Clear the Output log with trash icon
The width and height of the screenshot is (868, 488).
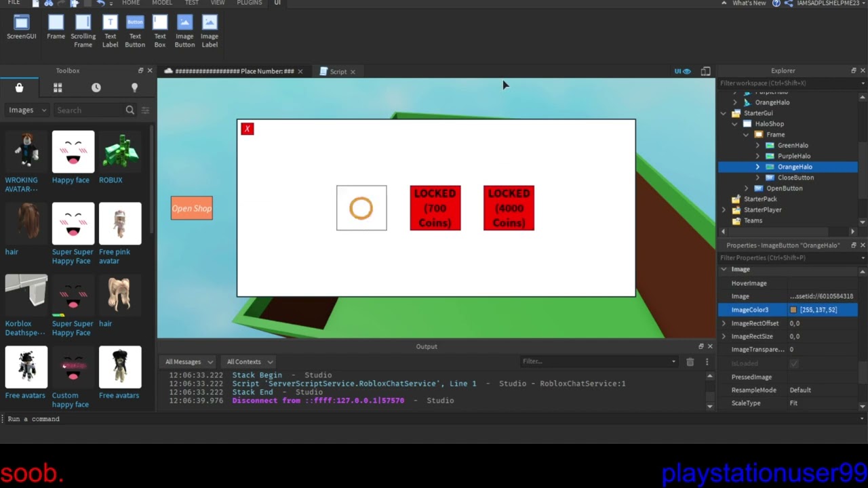click(690, 362)
